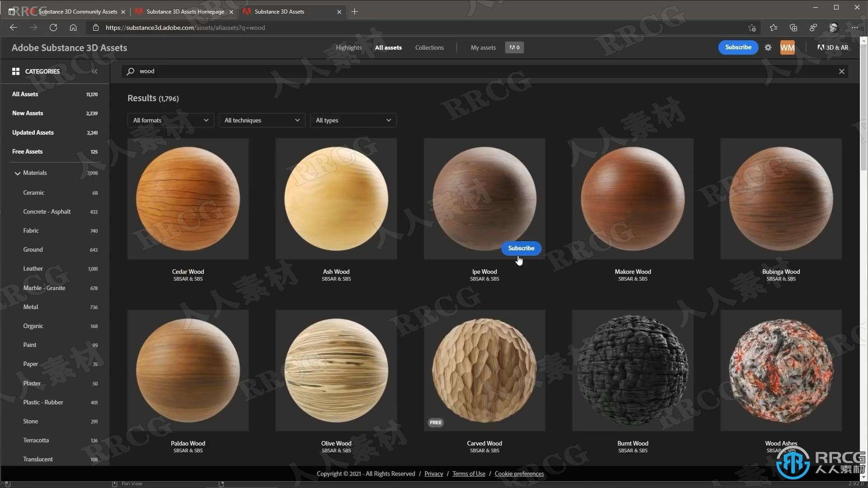Add this page to favorites

752,28
